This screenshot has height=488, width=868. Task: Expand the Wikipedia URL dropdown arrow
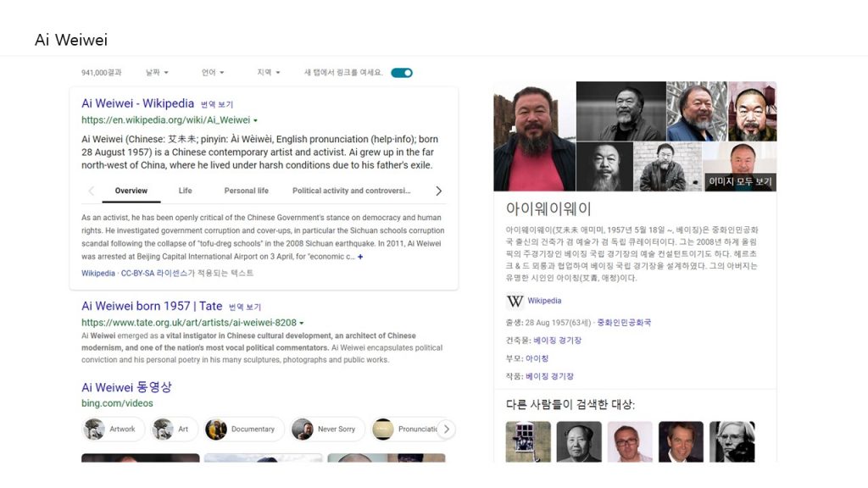[x=255, y=120]
